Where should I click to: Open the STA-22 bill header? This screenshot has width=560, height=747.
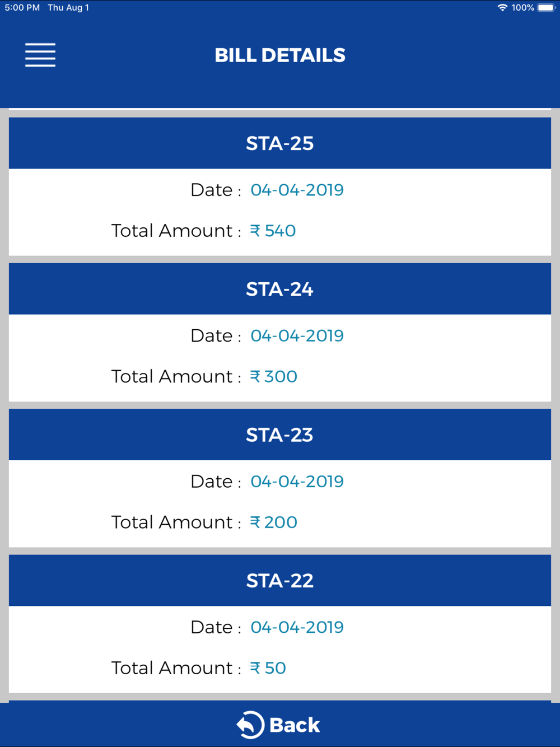tap(280, 581)
